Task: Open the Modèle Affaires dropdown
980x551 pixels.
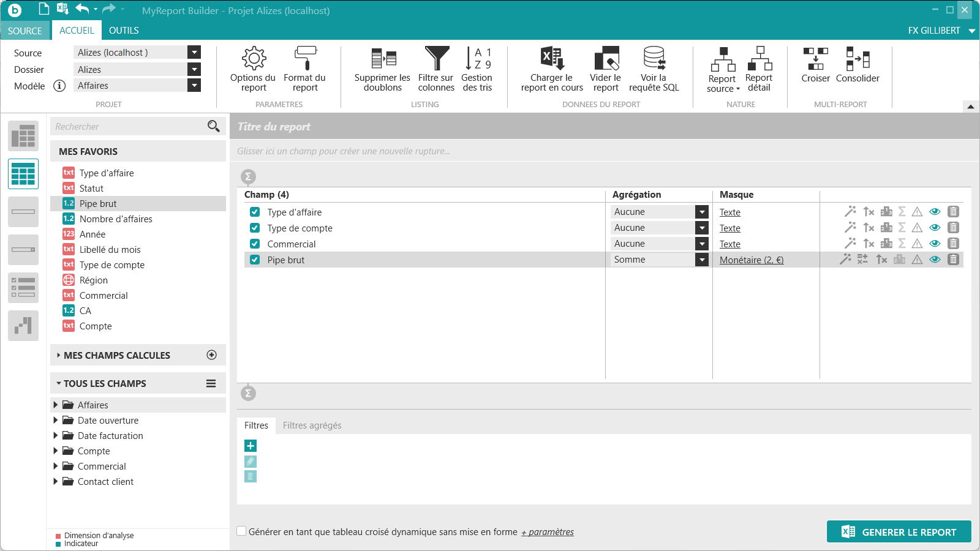Action: click(194, 86)
